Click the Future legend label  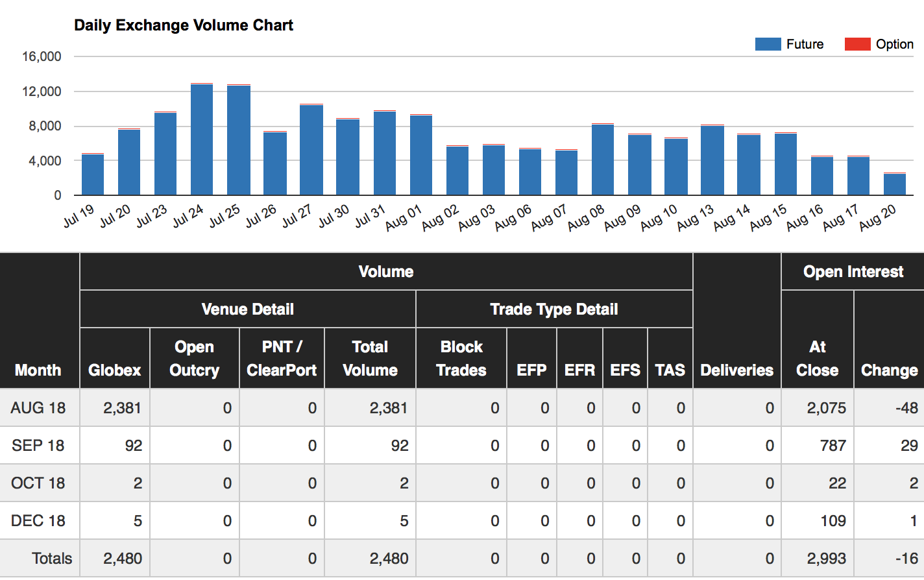pos(805,44)
